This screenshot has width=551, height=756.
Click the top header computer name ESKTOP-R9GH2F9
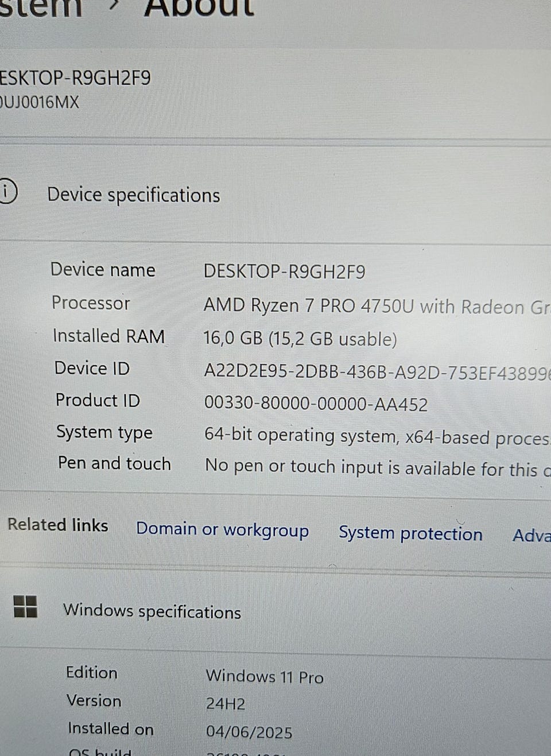[x=75, y=77]
